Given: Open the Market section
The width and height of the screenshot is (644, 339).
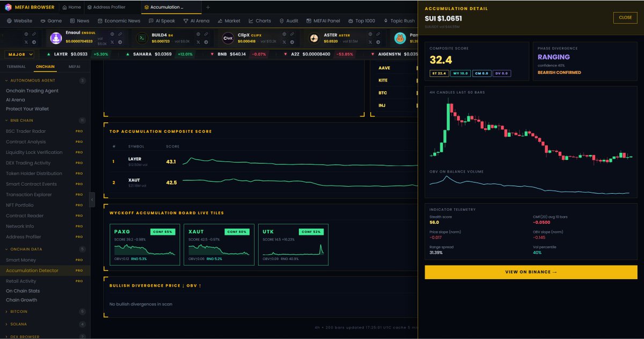Looking at the screenshot, I should click(229, 21).
